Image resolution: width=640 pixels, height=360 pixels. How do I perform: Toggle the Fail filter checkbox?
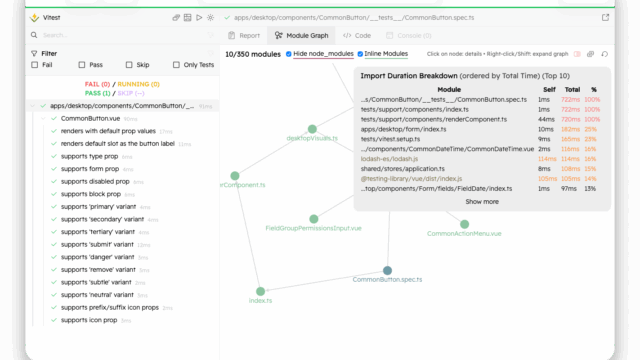click(35, 65)
